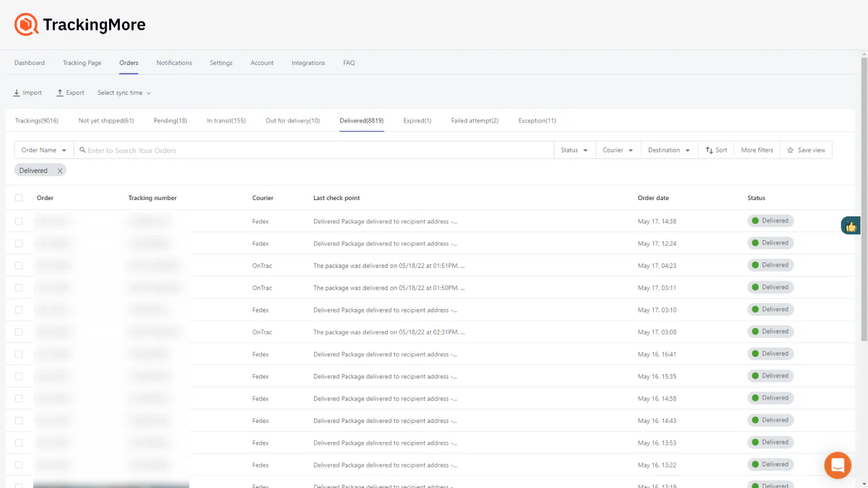
Task: Click the page vertical scrollbar thumb
Action: 864,200
